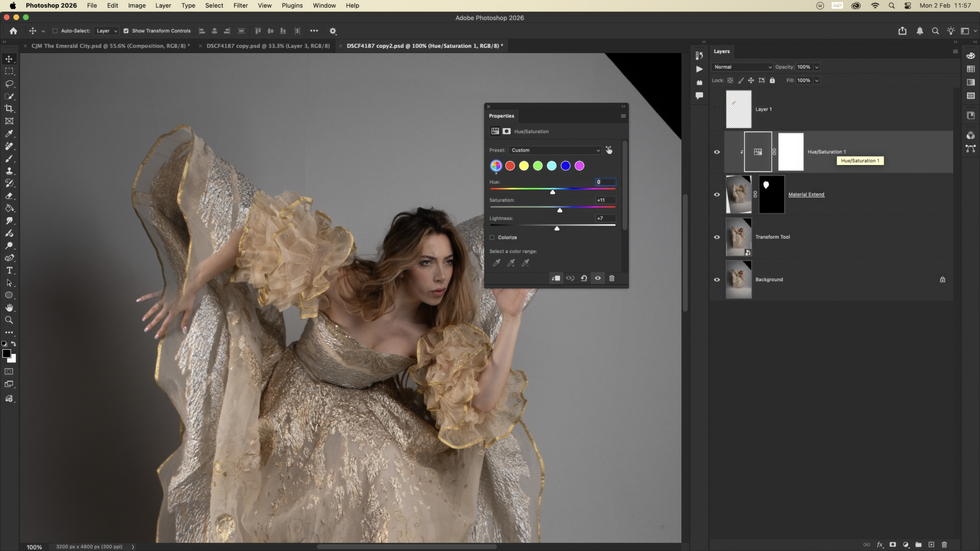Screen dimensions: 980x551
Task: Open the Normal blend mode dropdown
Action: coord(742,67)
